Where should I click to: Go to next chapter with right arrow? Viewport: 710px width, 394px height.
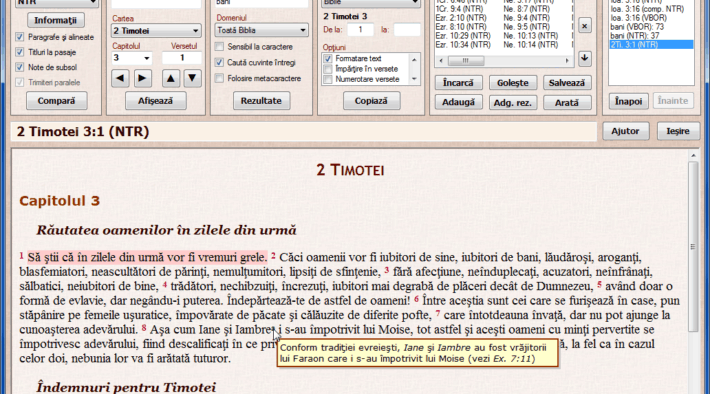click(x=142, y=78)
